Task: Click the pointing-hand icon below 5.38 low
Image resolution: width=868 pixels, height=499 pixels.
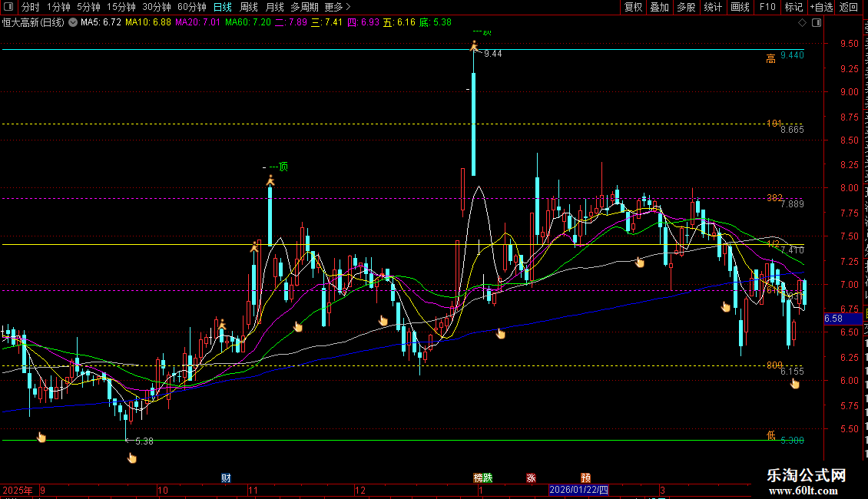Action: [131, 458]
